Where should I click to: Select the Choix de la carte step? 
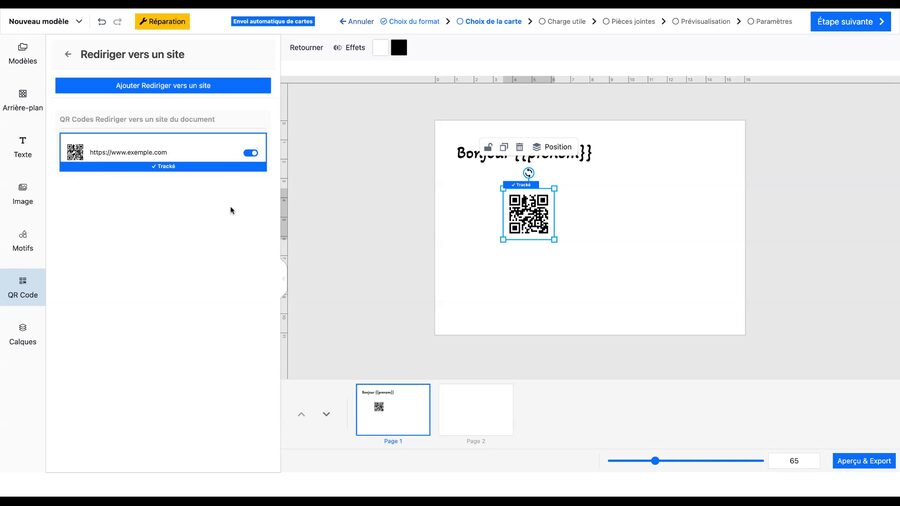coord(489,22)
